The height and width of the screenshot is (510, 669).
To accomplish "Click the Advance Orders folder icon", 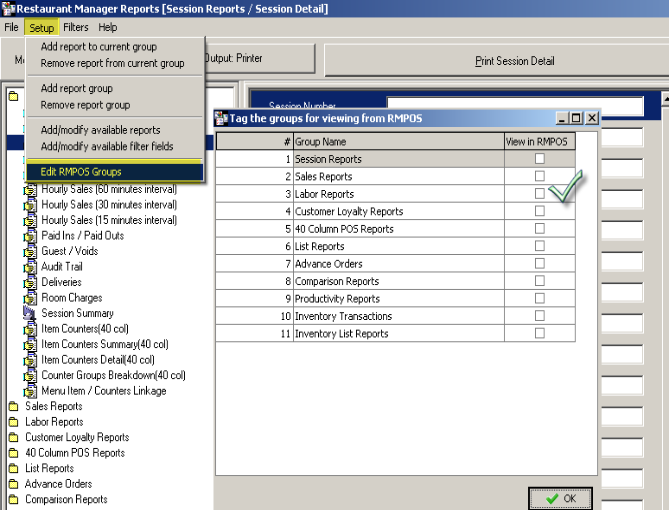I will coord(14,484).
